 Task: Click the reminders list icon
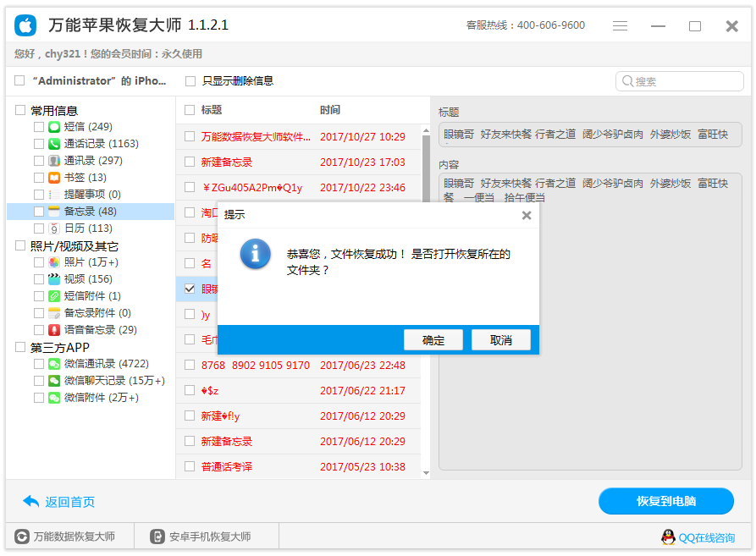(54, 194)
